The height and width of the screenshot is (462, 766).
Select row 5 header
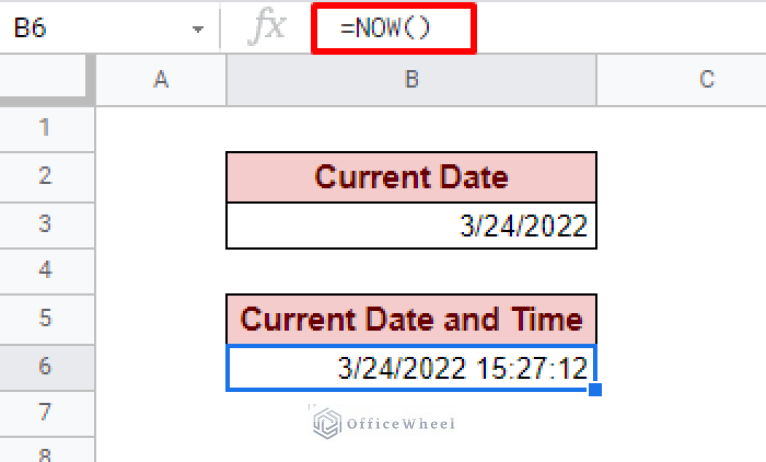(46, 319)
